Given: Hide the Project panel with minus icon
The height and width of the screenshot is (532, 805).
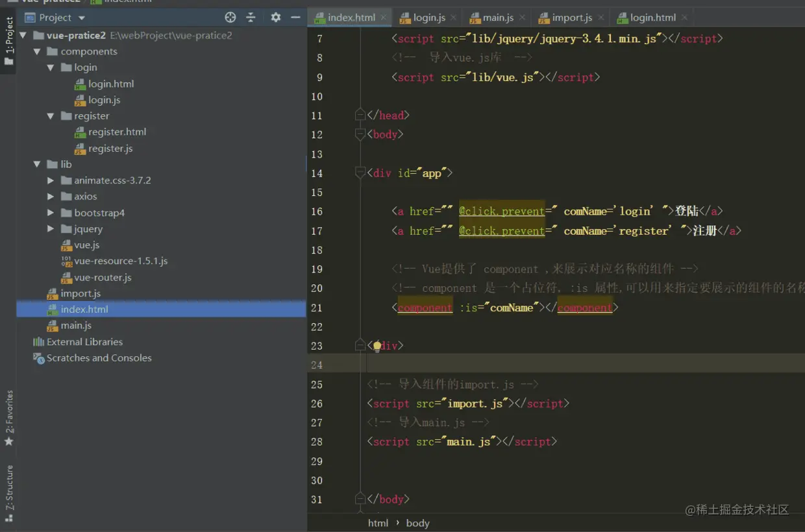Looking at the screenshot, I should click(295, 18).
